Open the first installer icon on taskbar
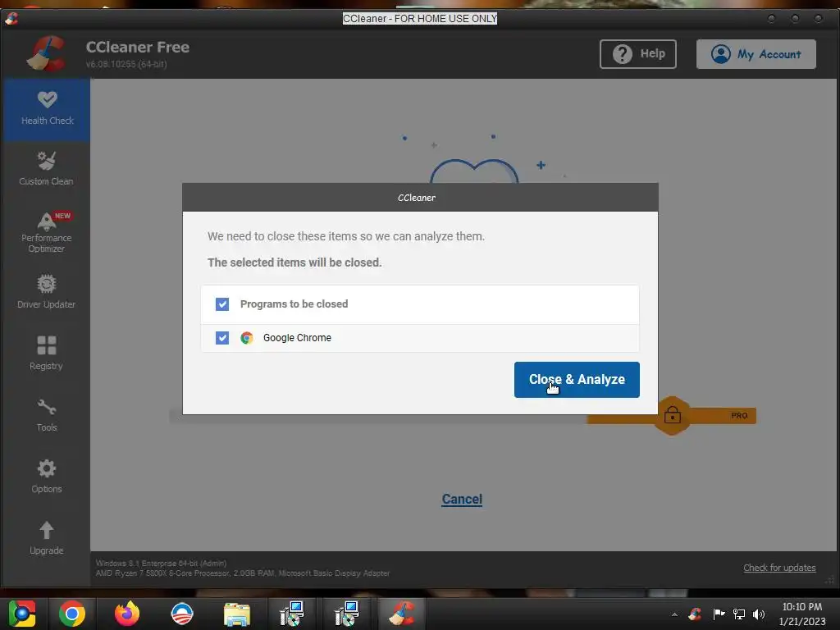 coord(292,614)
